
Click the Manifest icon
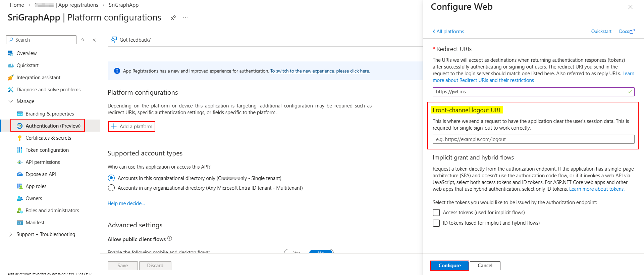click(19, 223)
